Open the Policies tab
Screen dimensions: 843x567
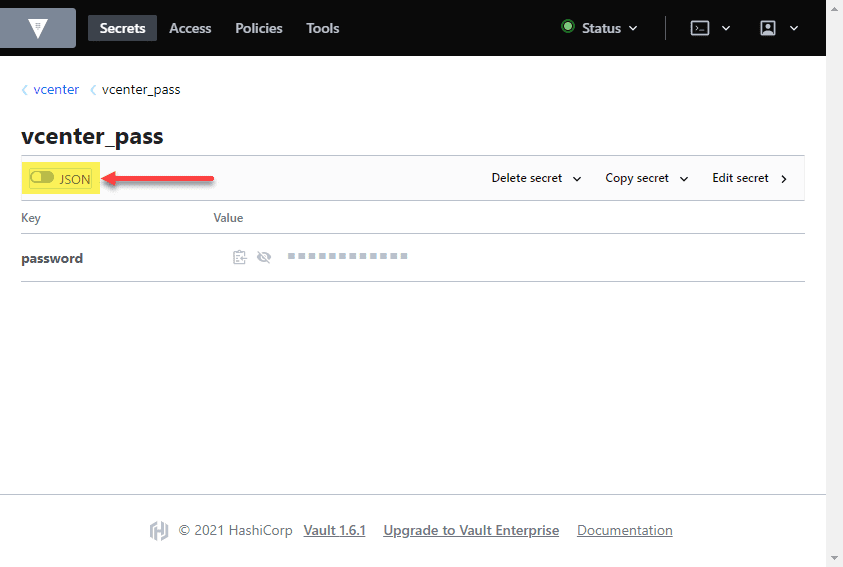click(259, 28)
